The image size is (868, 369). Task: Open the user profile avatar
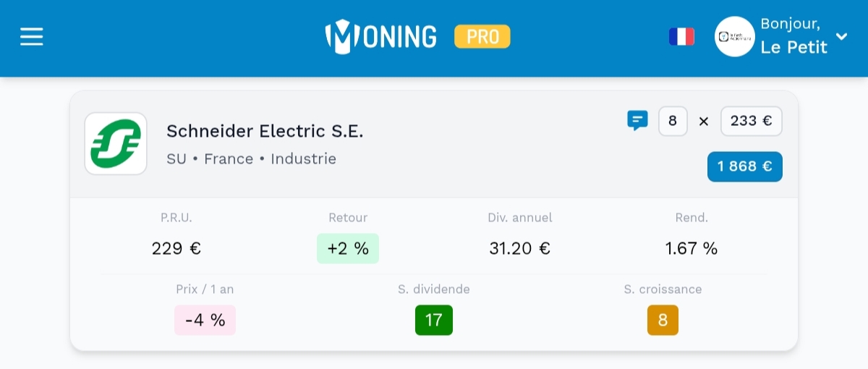click(x=734, y=37)
